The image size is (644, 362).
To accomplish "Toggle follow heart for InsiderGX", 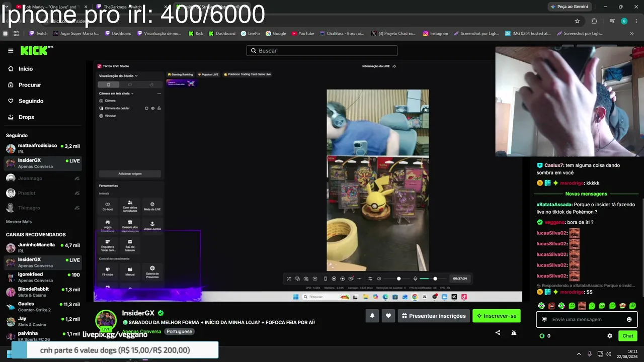I will point(388,316).
